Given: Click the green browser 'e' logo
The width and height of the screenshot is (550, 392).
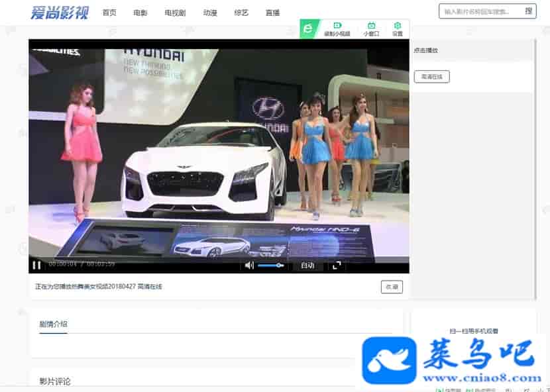Looking at the screenshot, I should tap(308, 29).
